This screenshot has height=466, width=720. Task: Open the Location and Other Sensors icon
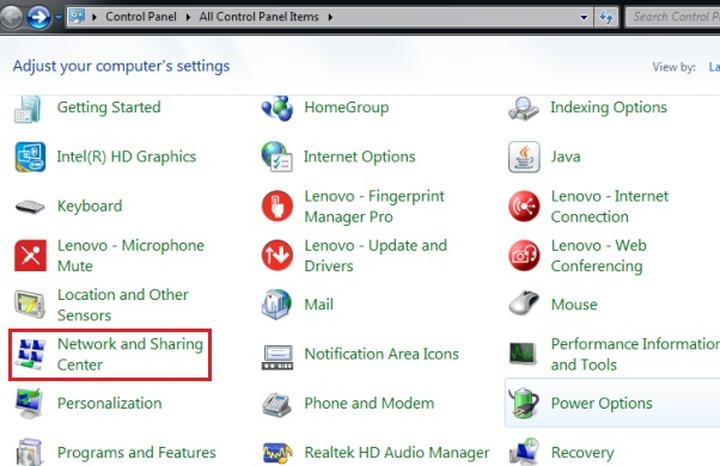(x=30, y=304)
